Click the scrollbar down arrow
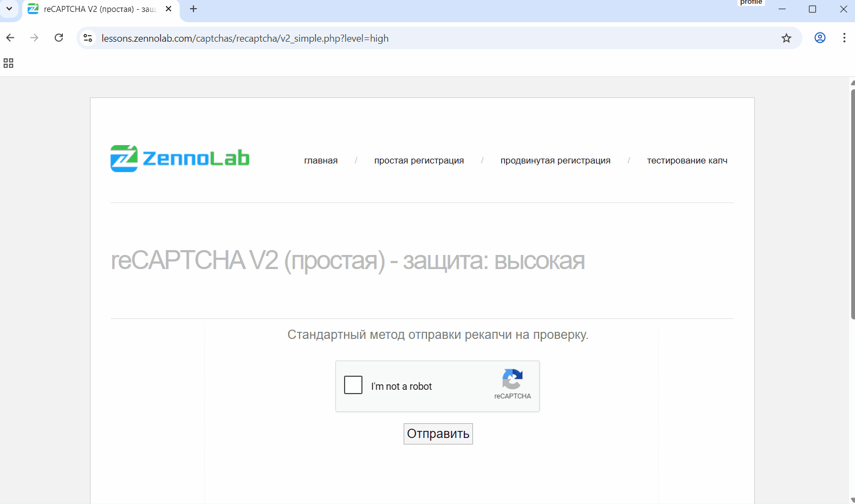 852,500
